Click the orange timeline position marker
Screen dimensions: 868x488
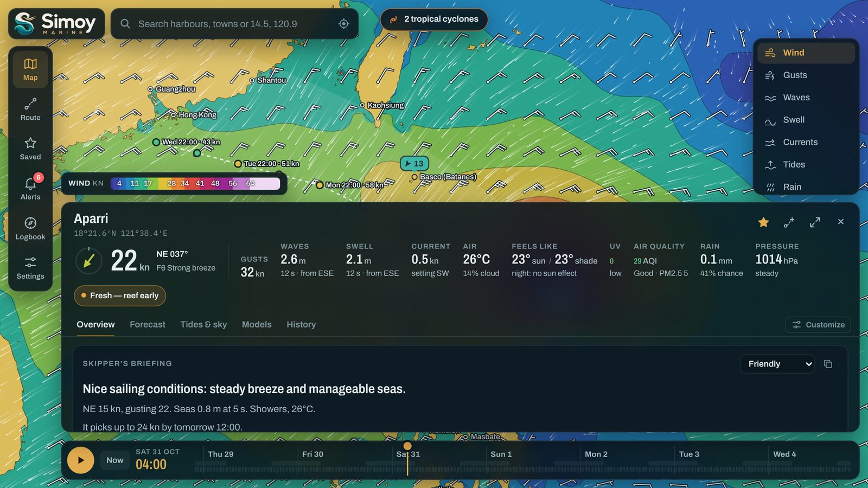407,446
